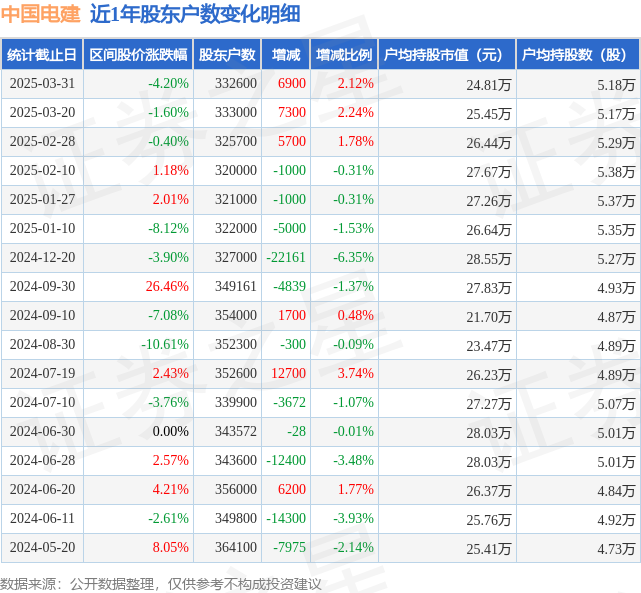The image size is (641, 593).
Task: Click the shareholder count 343572
Action: (236, 432)
